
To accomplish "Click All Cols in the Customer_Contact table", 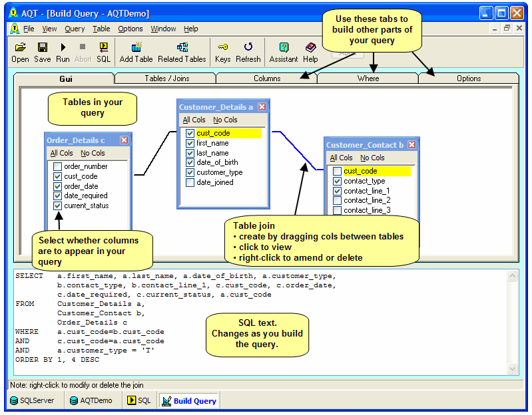I will (x=342, y=158).
